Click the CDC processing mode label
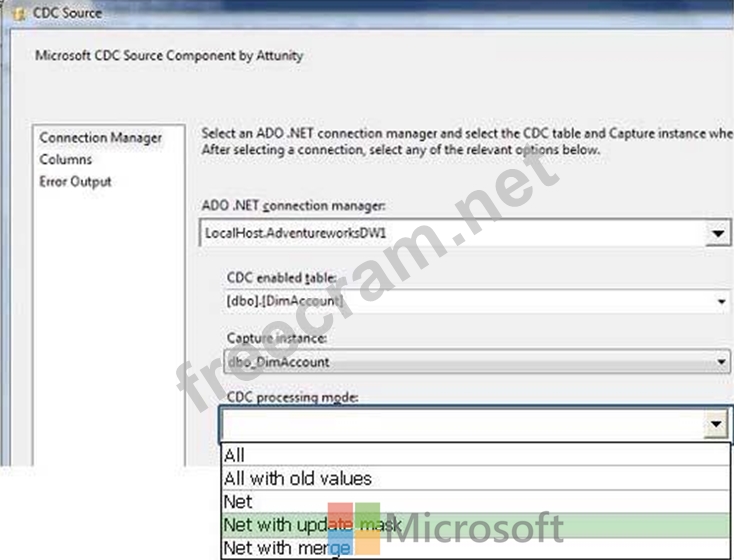Viewport: 734px width, 560px height. coord(293,397)
